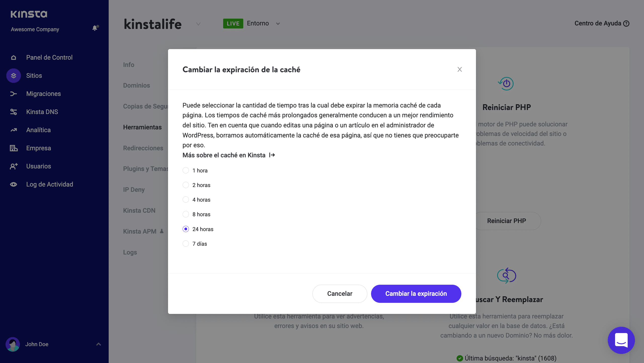This screenshot has height=363, width=644.
Task: Click the Sitios layers icon
Action: pyautogui.click(x=14, y=76)
